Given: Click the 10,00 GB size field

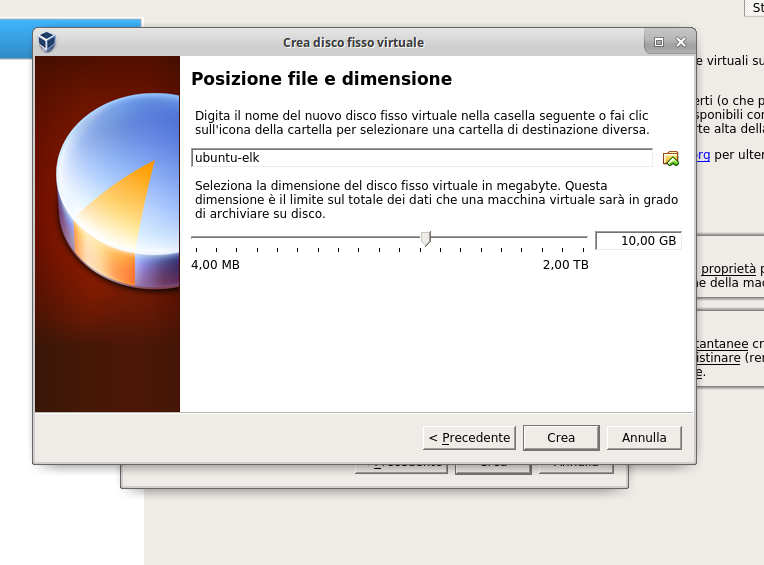Looking at the screenshot, I should point(638,241).
